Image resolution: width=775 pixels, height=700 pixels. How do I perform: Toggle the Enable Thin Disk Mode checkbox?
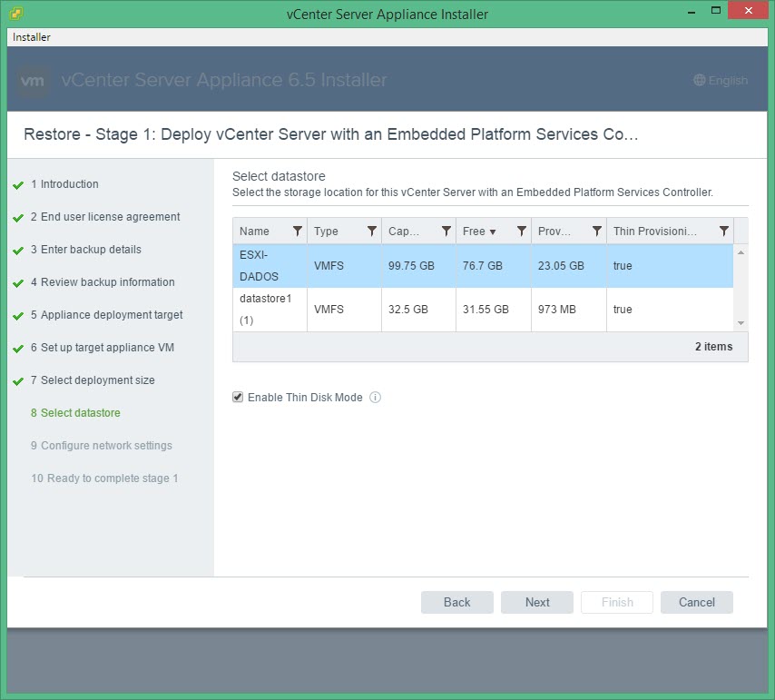pos(238,398)
